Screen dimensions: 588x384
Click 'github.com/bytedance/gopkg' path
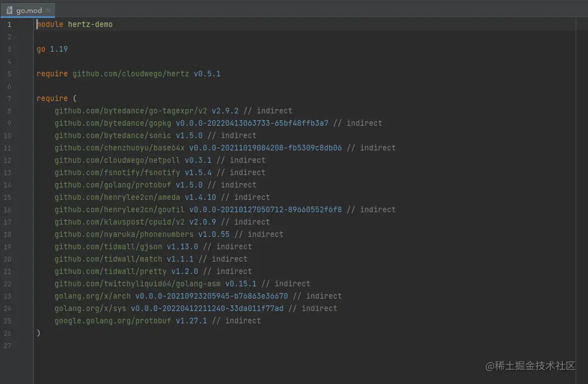[112, 124]
